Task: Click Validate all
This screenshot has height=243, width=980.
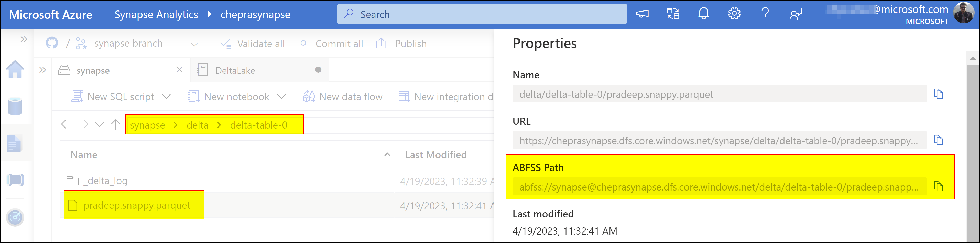Action: (x=253, y=44)
